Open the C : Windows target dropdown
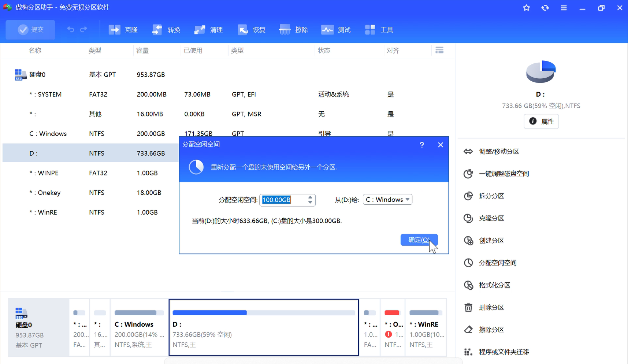The image size is (628, 364). [387, 200]
